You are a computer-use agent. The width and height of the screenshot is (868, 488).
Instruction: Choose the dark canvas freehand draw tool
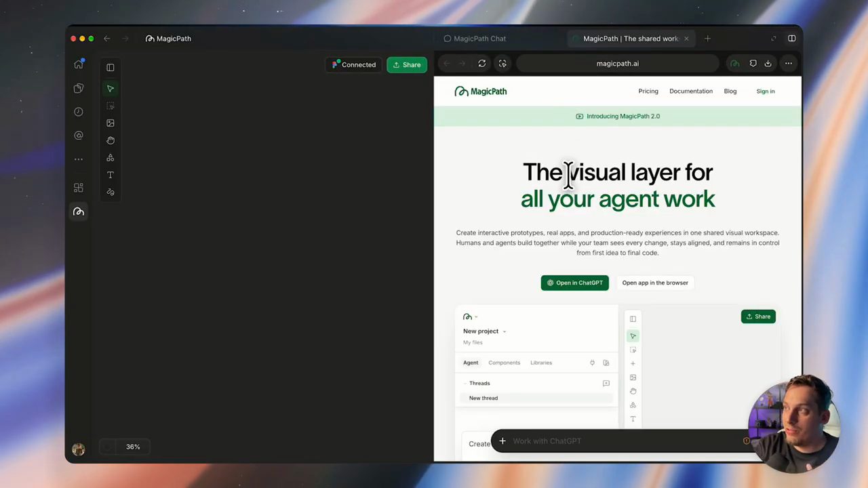[x=111, y=192]
